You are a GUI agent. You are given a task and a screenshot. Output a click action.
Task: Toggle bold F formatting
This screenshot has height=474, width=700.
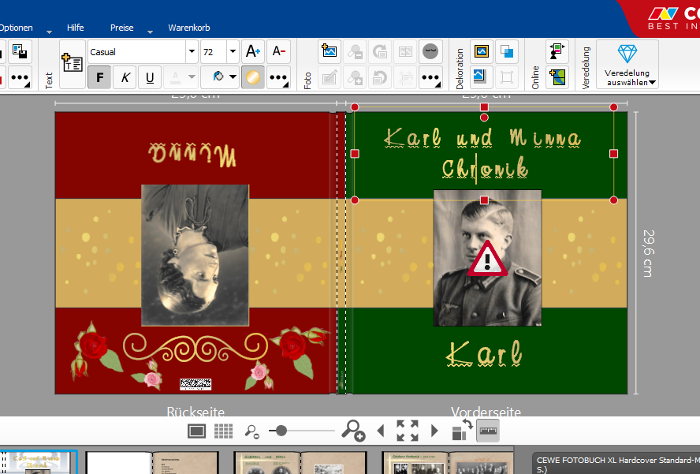click(x=100, y=77)
